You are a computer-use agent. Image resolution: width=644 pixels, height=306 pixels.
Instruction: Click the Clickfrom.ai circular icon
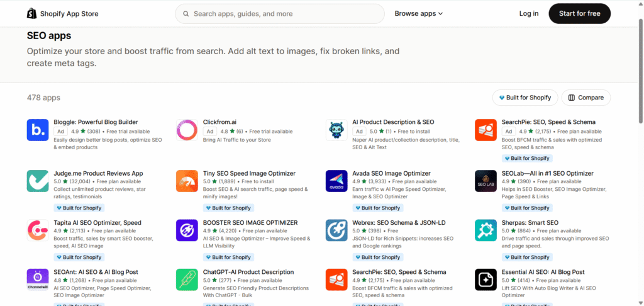tap(187, 130)
